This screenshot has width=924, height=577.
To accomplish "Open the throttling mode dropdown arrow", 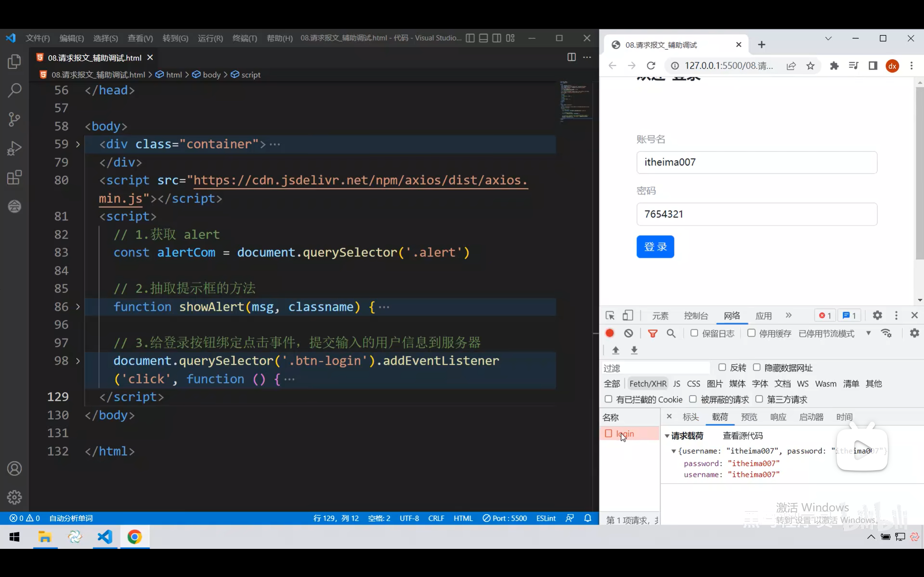I will 868,333.
